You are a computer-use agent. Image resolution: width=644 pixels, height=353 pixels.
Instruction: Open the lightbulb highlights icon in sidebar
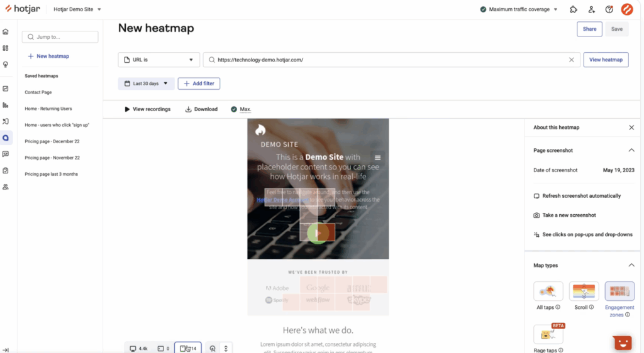point(6,64)
